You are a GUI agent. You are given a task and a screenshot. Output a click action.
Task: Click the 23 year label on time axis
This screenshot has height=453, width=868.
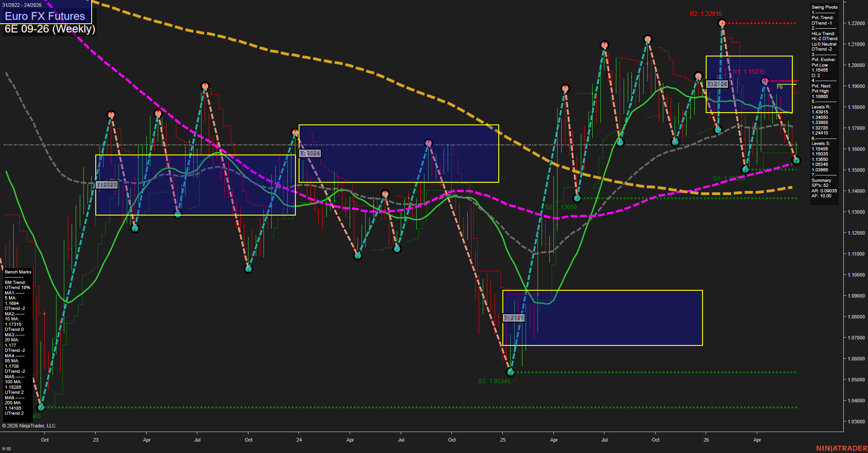[x=96, y=440]
